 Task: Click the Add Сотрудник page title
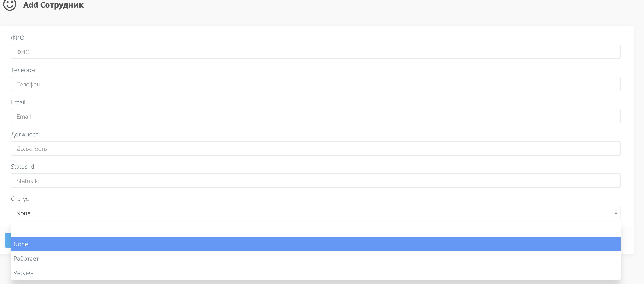click(x=53, y=5)
